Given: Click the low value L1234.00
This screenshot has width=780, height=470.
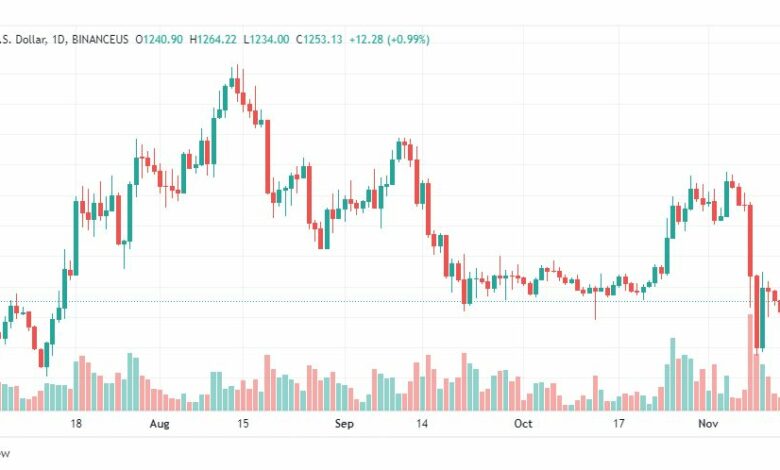Looking at the screenshot, I should [x=266, y=39].
